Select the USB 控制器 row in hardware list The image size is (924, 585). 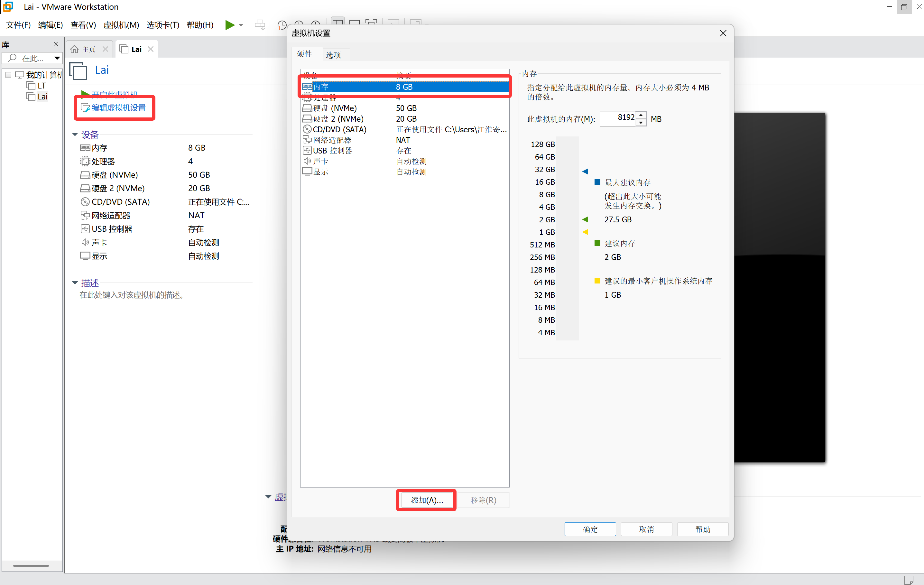click(405, 151)
